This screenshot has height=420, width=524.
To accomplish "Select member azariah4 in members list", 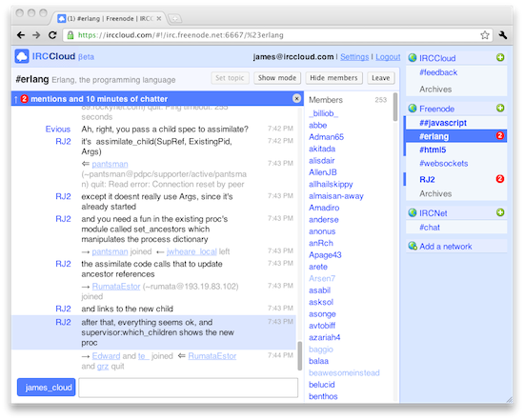I will (x=325, y=337).
